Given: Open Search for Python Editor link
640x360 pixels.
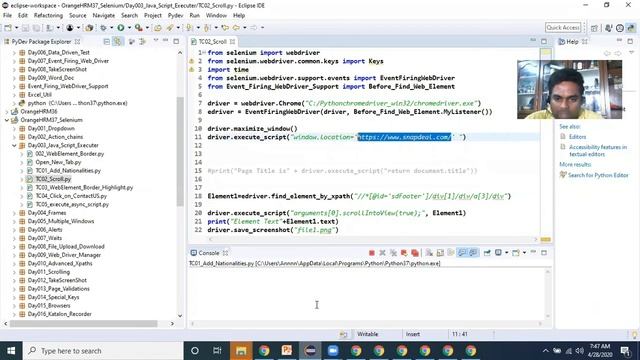Looking at the screenshot, I should [598, 175].
